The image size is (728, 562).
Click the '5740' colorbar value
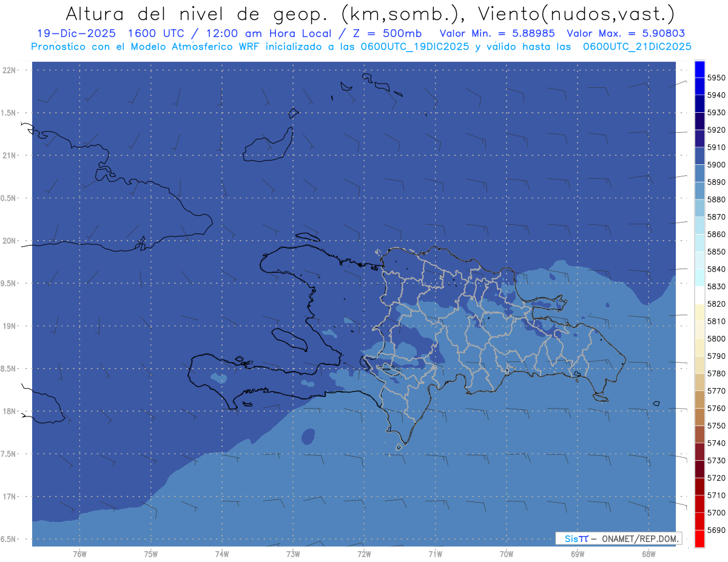point(716,443)
